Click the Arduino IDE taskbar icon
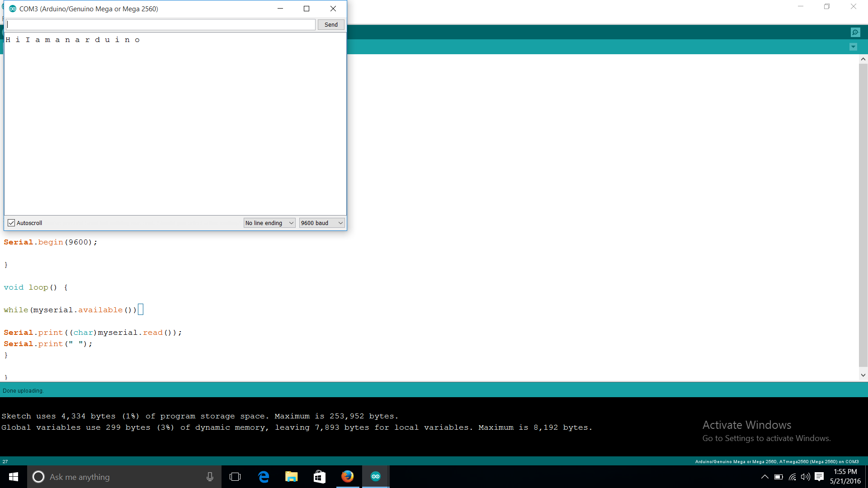 376,477
